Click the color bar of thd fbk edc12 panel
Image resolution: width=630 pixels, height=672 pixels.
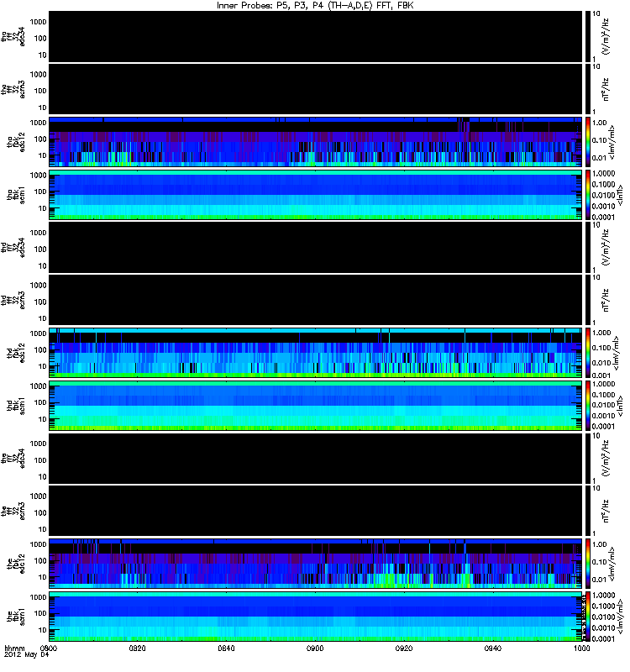tap(587, 353)
